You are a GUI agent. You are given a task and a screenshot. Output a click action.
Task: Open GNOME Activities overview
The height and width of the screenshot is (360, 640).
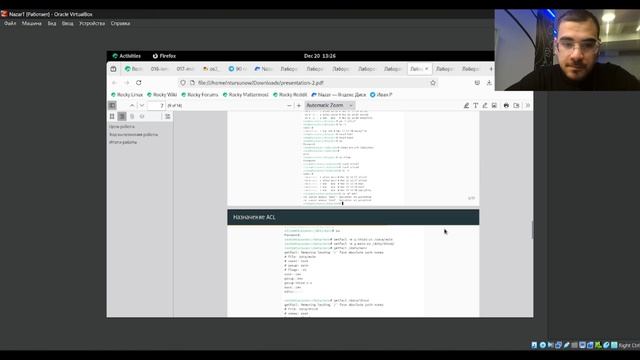tap(127, 56)
